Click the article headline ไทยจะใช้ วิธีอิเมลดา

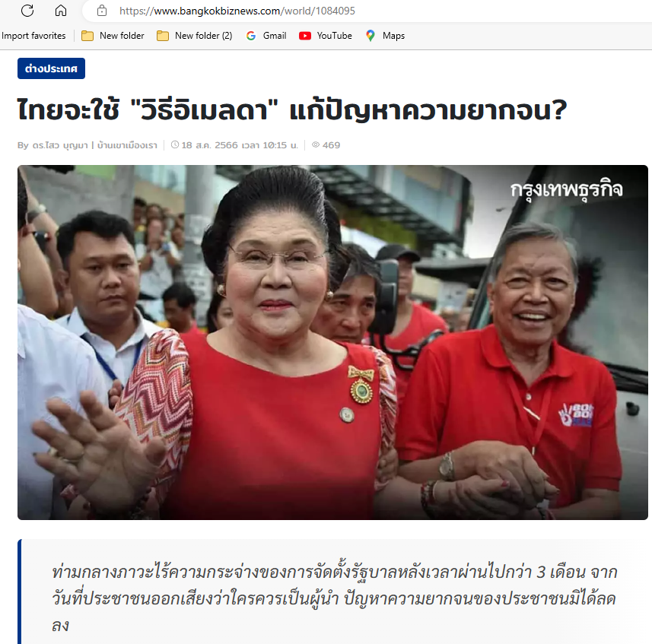pos(292,110)
